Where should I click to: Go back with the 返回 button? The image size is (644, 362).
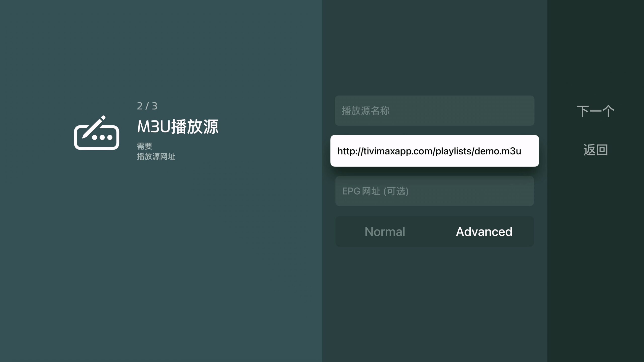point(595,150)
